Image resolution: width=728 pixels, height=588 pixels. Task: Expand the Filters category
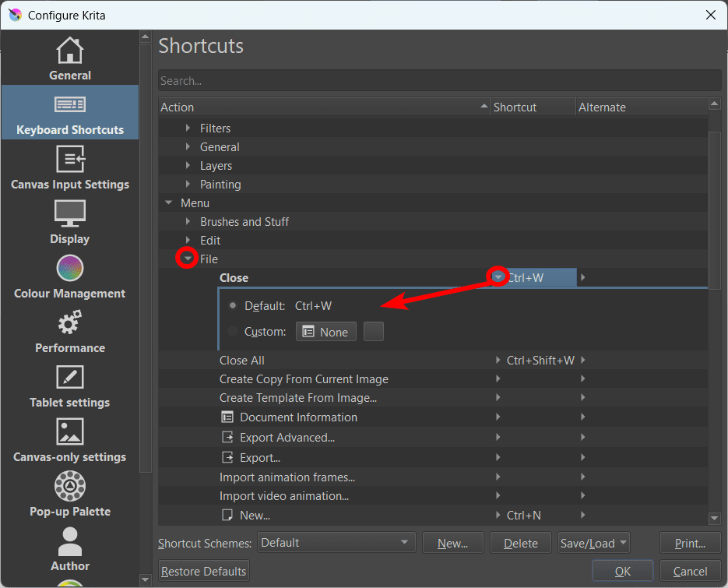click(x=188, y=129)
